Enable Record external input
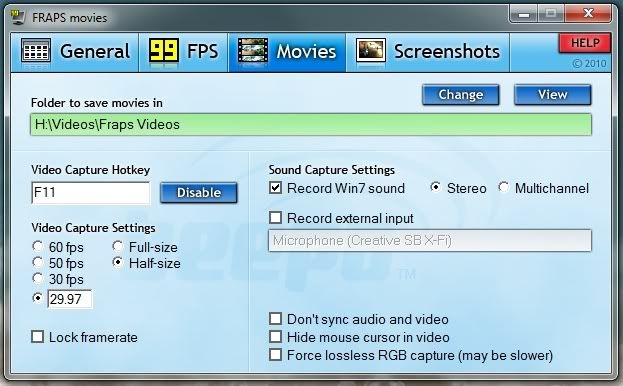This screenshot has height=386, width=623. click(275, 218)
